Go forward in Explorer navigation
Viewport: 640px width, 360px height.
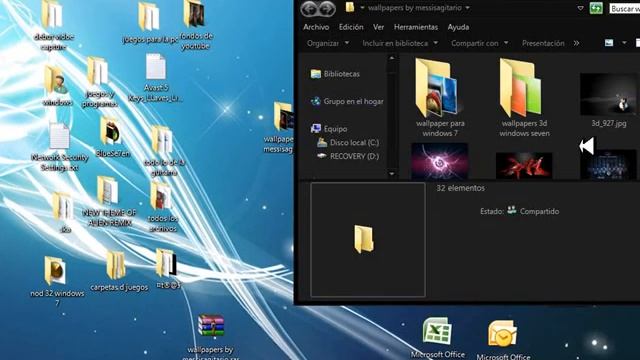click(327, 9)
